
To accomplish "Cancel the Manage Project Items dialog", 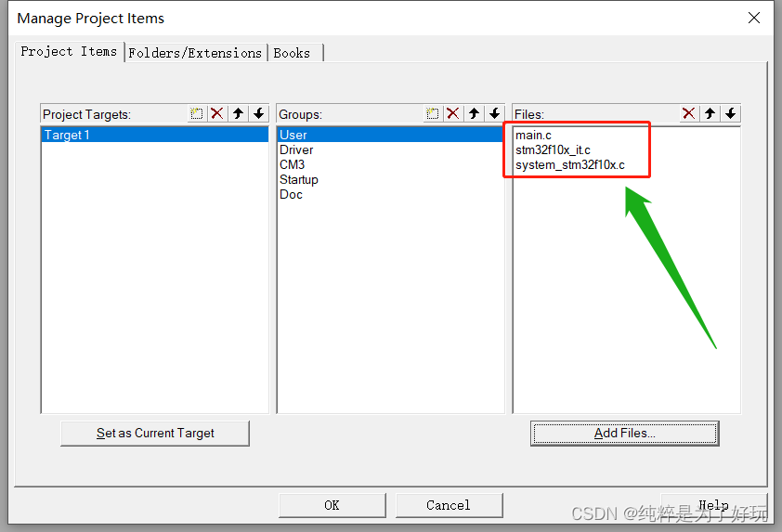I will click(x=449, y=506).
